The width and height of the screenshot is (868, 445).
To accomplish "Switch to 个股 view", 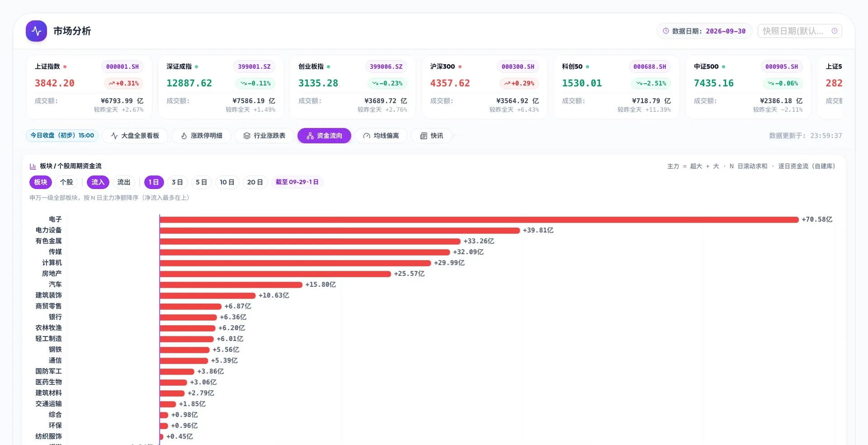I will point(66,182).
